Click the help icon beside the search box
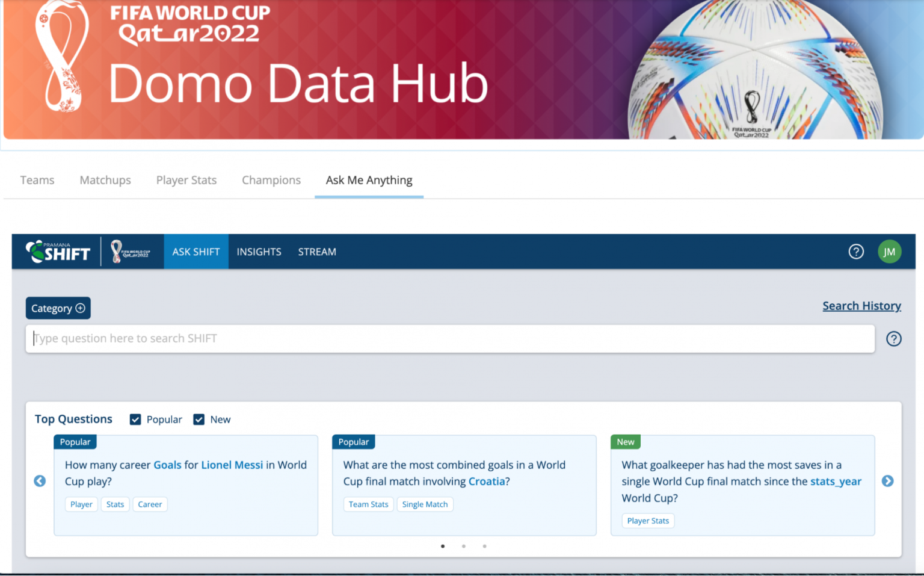Image resolution: width=924 pixels, height=576 pixels. [x=894, y=339]
